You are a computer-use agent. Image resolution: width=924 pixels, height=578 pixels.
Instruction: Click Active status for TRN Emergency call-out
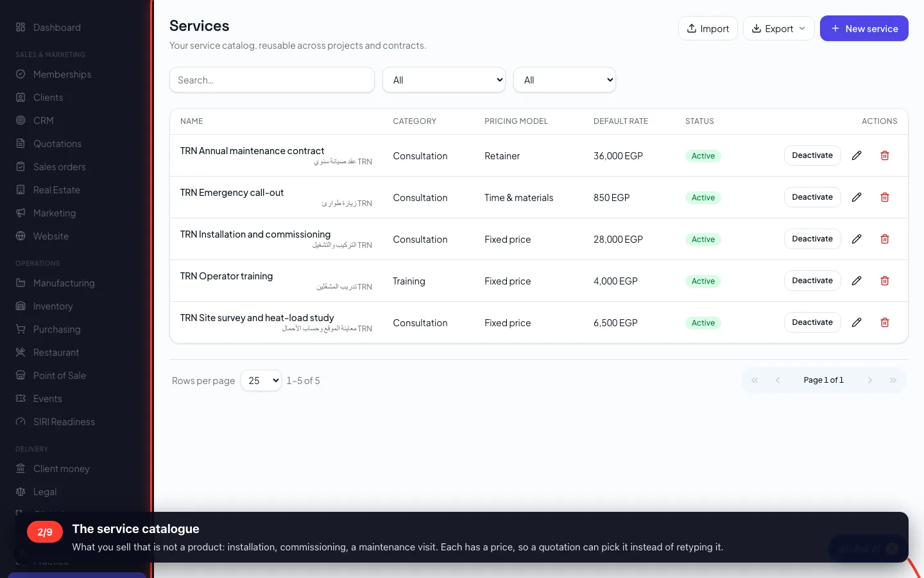pyautogui.click(x=703, y=198)
